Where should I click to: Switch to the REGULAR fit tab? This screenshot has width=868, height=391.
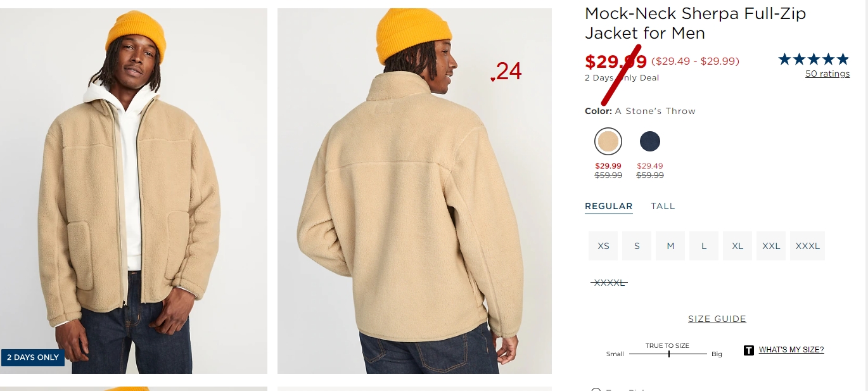(x=609, y=206)
